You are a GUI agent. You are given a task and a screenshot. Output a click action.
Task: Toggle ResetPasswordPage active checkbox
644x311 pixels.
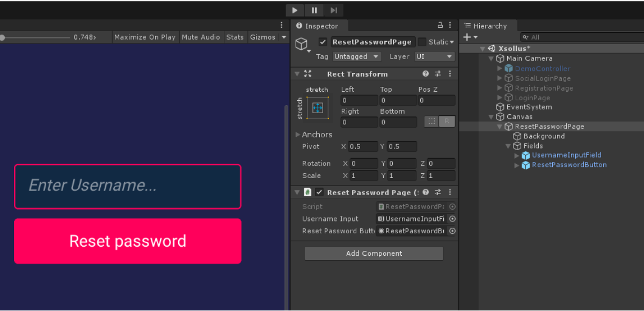point(323,42)
